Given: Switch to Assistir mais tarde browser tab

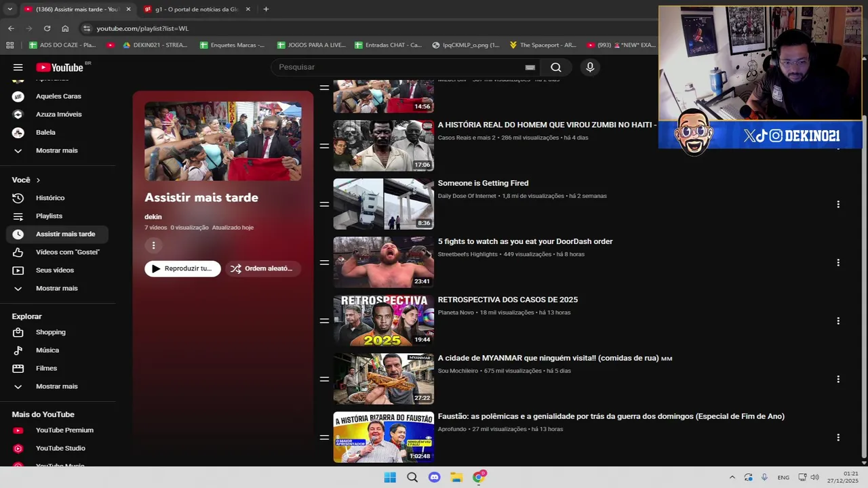Looking at the screenshot, I should coord(77,9).
